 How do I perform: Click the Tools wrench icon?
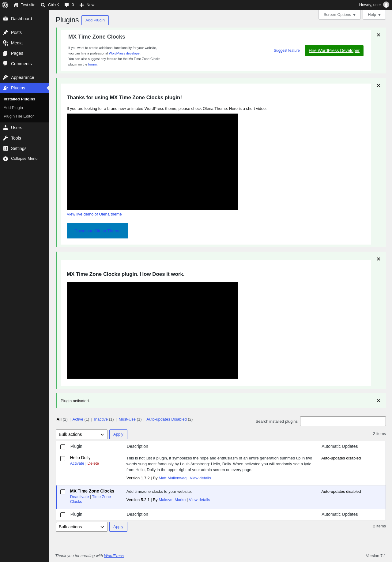[6, 138]
